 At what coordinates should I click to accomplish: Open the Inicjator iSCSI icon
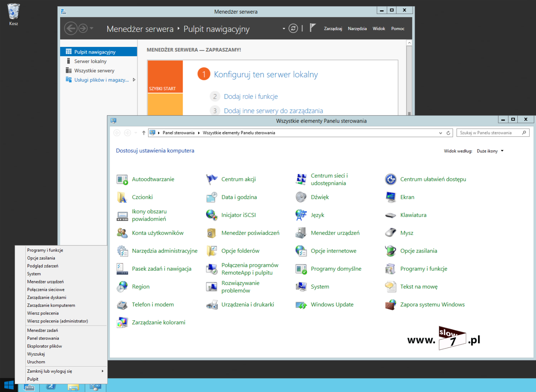[x=212, y=215]
